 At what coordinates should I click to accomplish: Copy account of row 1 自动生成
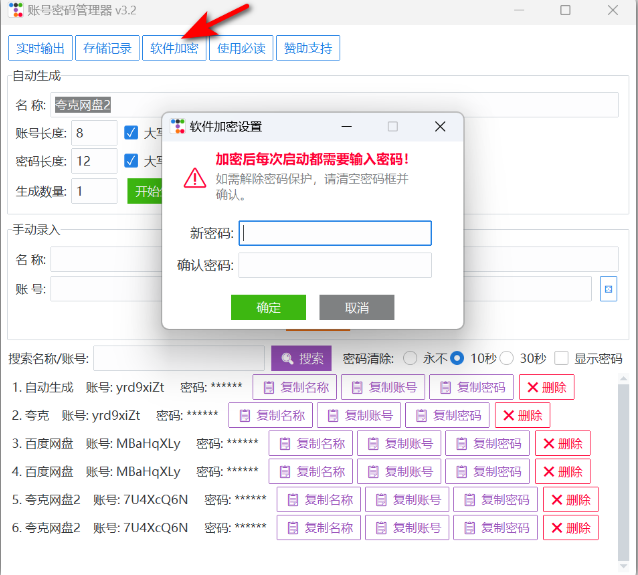(x=383, y=387)
